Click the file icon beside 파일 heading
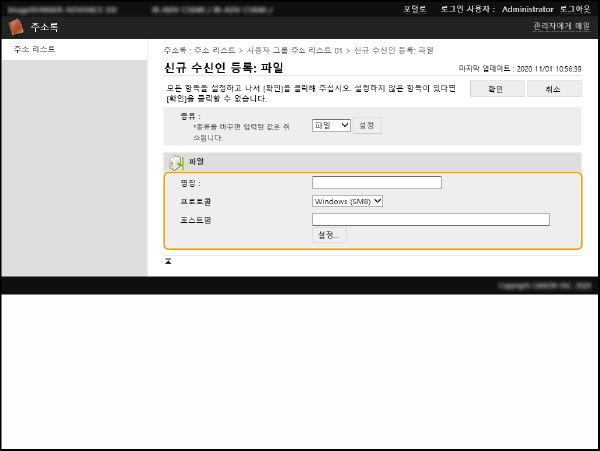This screenshot has height=451, width=600. click(176, 161)
